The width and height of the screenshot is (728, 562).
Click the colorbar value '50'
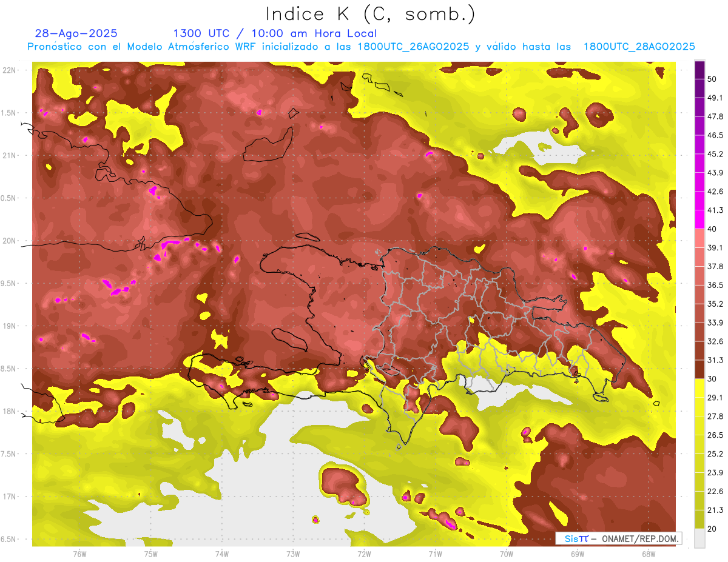pos(713,79)
